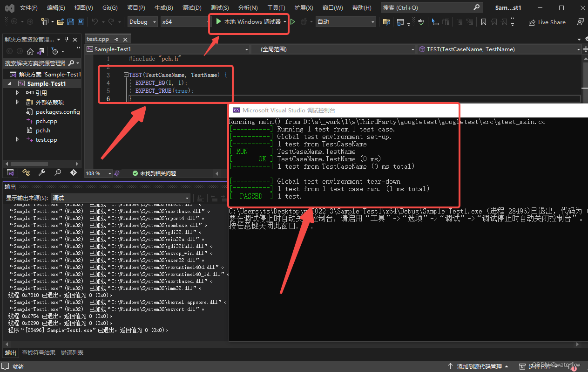Open the magnifier search tab icon
588x372 pixels.
[x=58, y=173]
